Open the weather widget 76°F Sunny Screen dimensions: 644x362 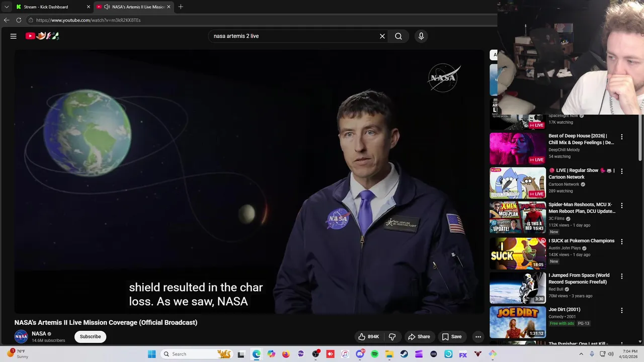coord(18,354)
